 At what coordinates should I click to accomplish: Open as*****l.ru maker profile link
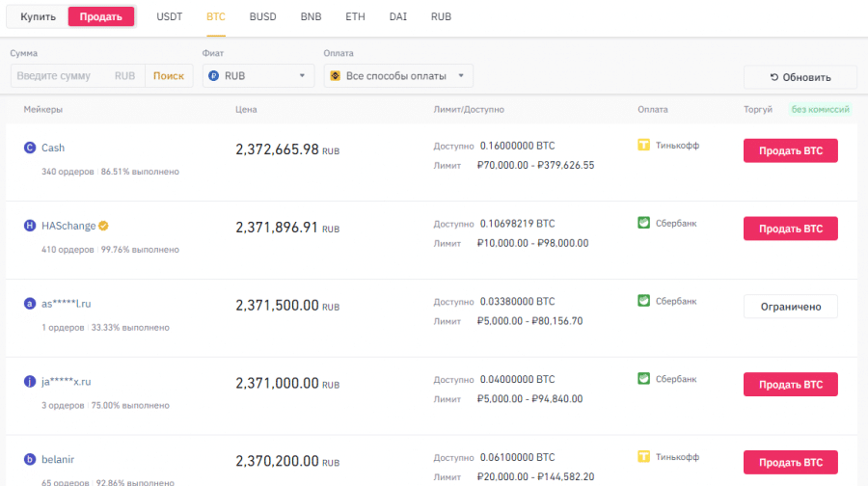(x=67, y=304)
